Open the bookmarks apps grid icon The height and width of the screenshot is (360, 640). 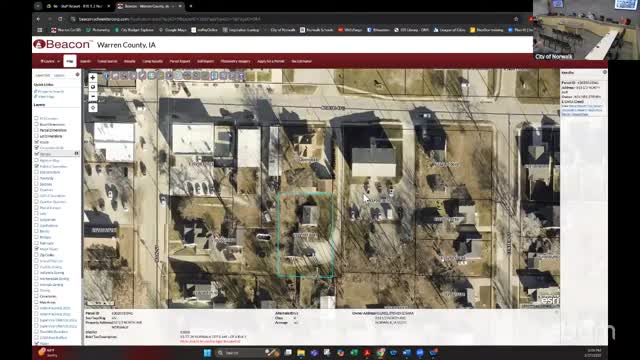click(x=40, y=30)
